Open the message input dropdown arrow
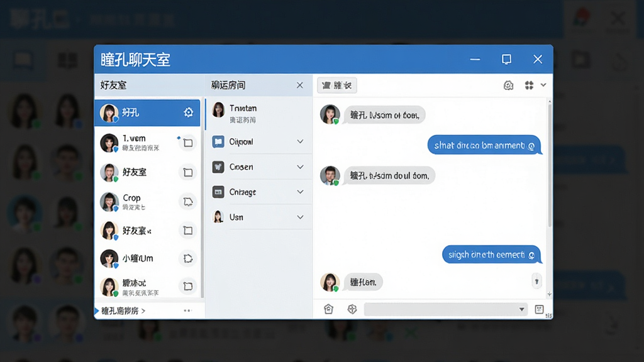The height and width of the screenshot is (362, 644). (x=521, y=309)
